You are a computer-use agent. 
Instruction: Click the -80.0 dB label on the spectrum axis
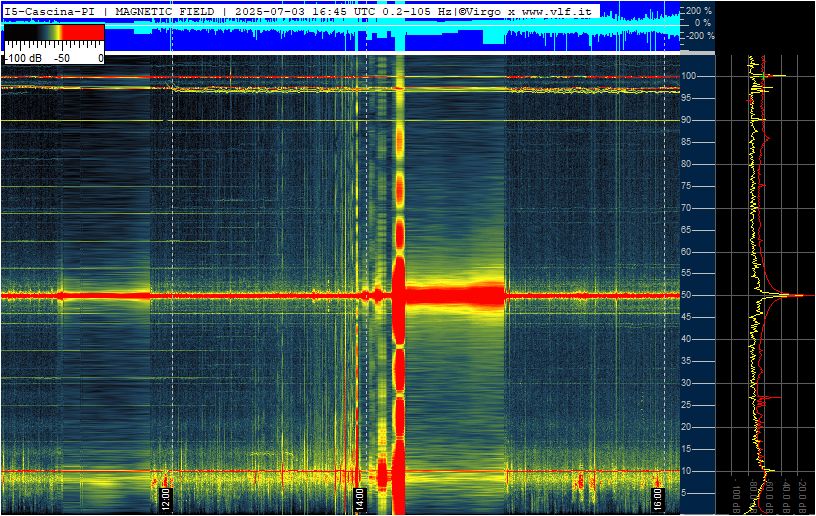click(x=753, y=497)
